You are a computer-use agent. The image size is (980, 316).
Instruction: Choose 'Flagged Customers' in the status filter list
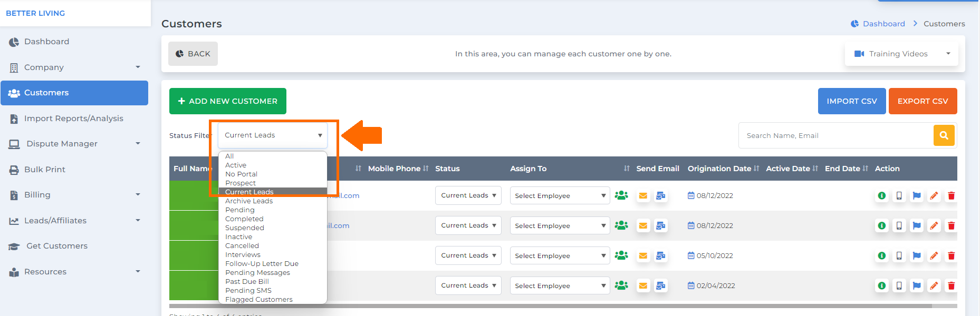click(273, 299)
